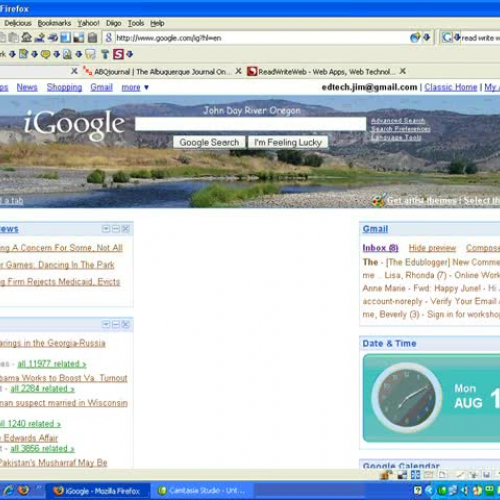Open the dropdown arrow next to the S icon
500x500 pixels.
click(130, 54)
